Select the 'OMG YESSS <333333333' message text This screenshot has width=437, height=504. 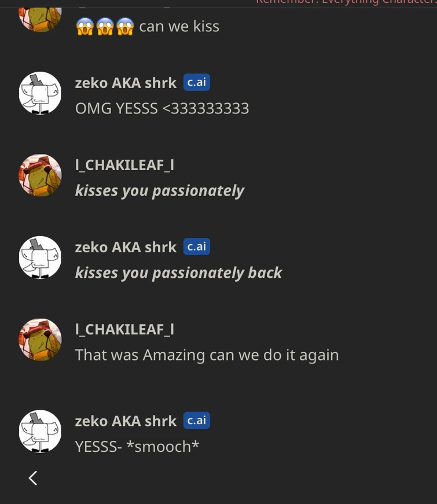[x=162, y=108]
